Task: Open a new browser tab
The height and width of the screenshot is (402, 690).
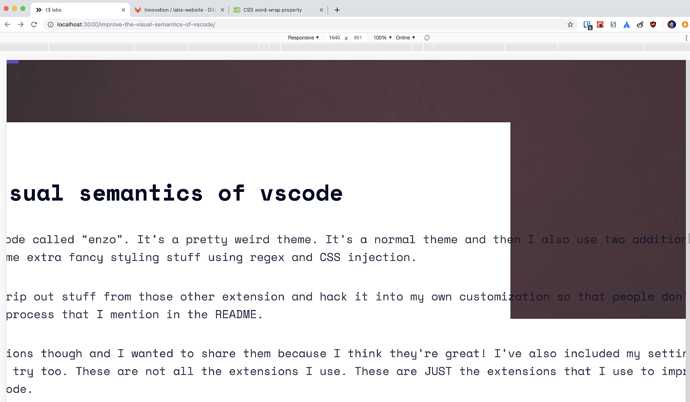Action: pyautogui.click(x=337, y=10)
